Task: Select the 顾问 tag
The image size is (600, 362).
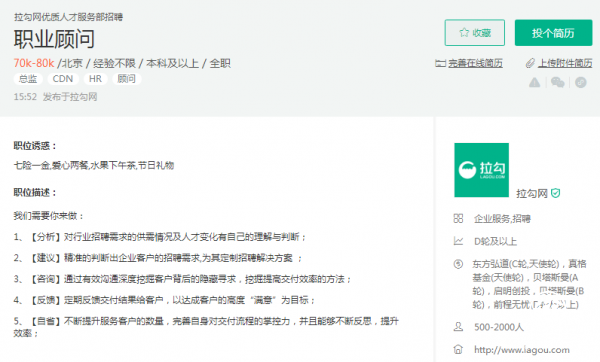Action: pos(127,79)
